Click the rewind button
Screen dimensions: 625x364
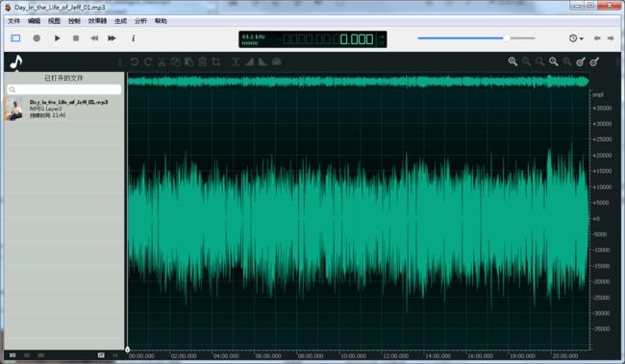pos(94,38)
